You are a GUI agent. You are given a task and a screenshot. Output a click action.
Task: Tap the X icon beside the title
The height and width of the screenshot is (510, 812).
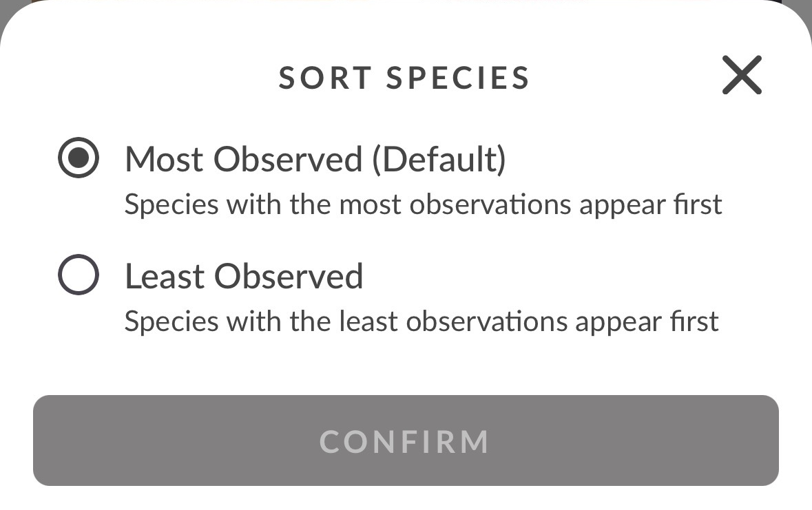tap(742, 75)
